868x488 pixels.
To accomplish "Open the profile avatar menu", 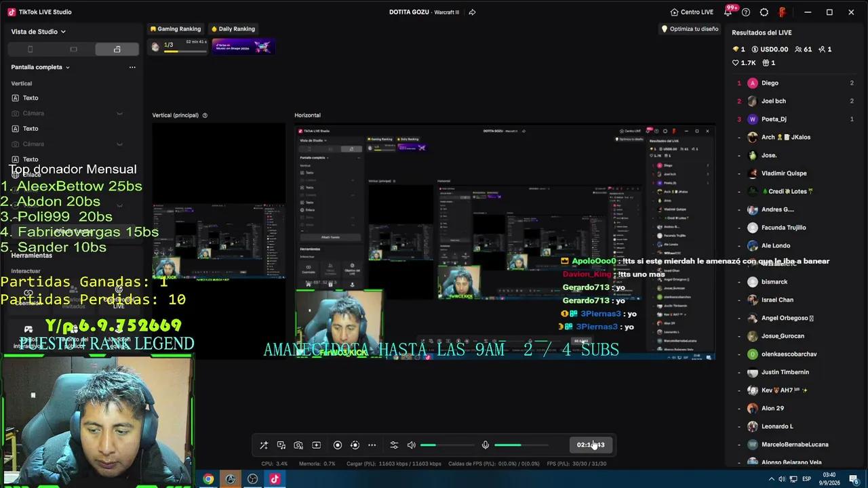I will 782,12.
